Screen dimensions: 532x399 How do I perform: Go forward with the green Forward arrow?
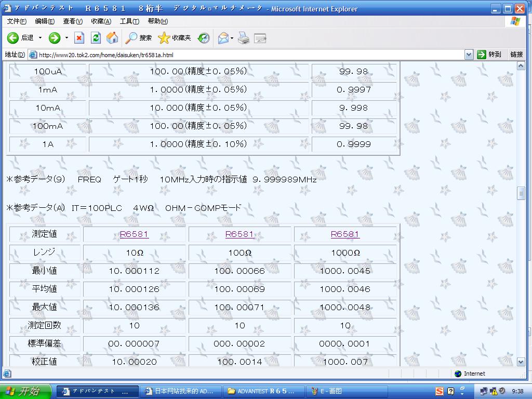(x=54, y=37)
